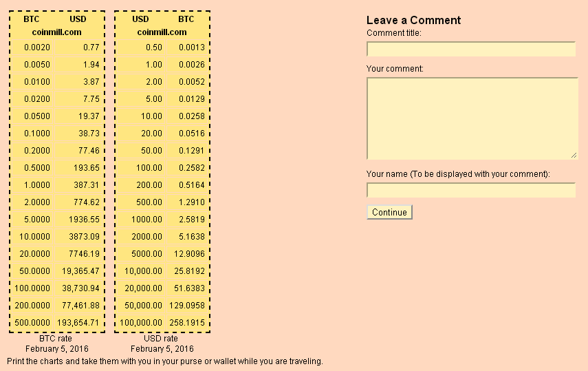Select the 0.0052 BTC value
This screenshot has width=588, height=371.
192,82
